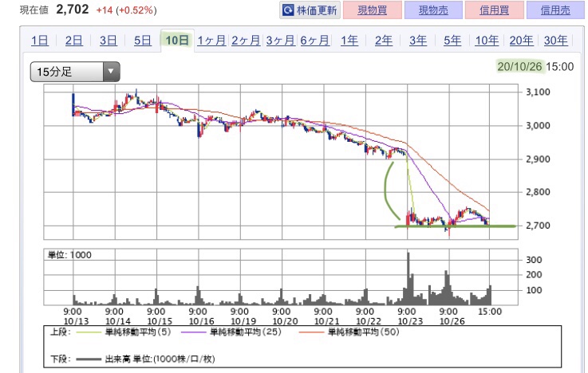Click the 出来高 volume legend entry

(145, 359)
